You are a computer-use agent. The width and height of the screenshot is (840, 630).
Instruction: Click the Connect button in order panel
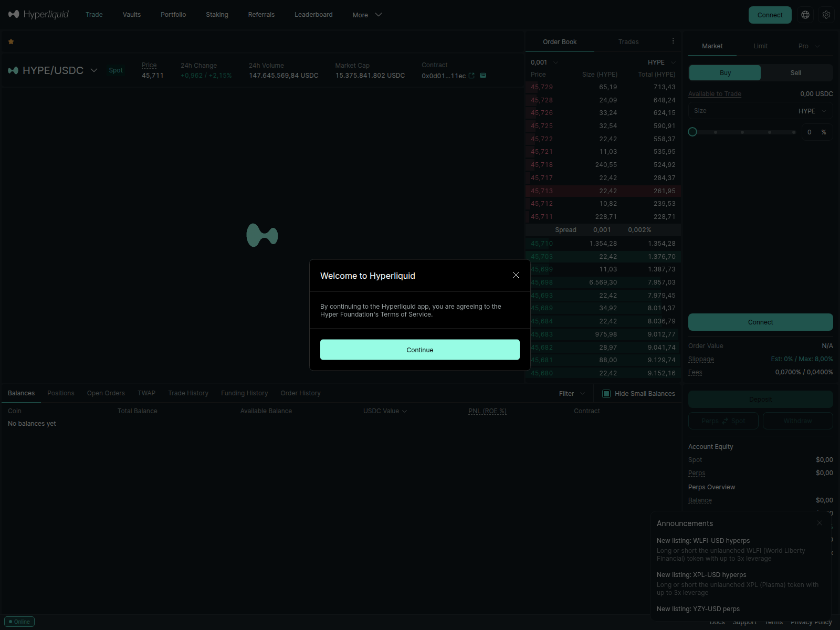(x=760, y=322)
